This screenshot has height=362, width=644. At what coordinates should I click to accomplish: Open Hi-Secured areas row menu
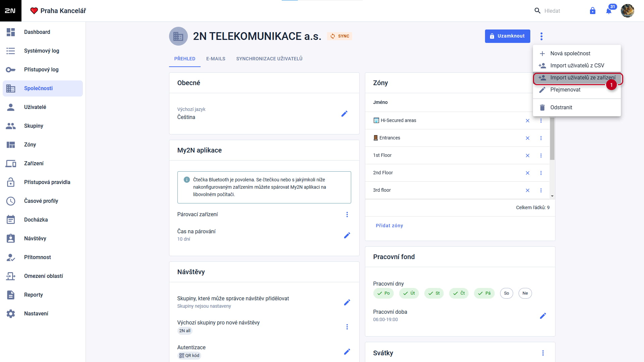[541, 121]
